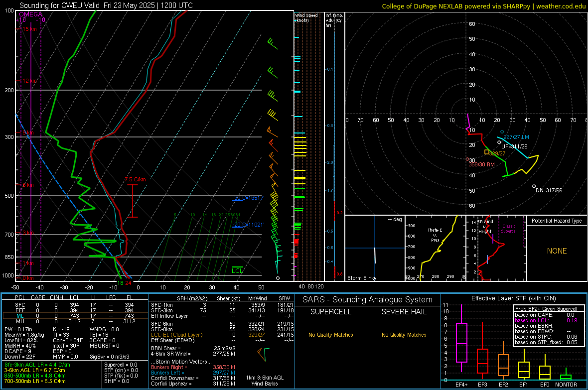Click the SigSvr = 0 m3/s3 value
The image size is (588, 390).
[x=110, y=357]
